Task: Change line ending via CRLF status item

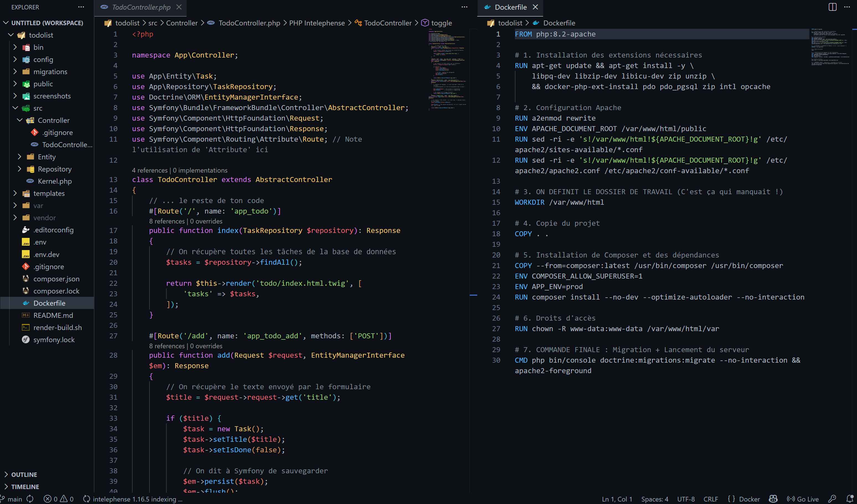Action: point(710,499)
